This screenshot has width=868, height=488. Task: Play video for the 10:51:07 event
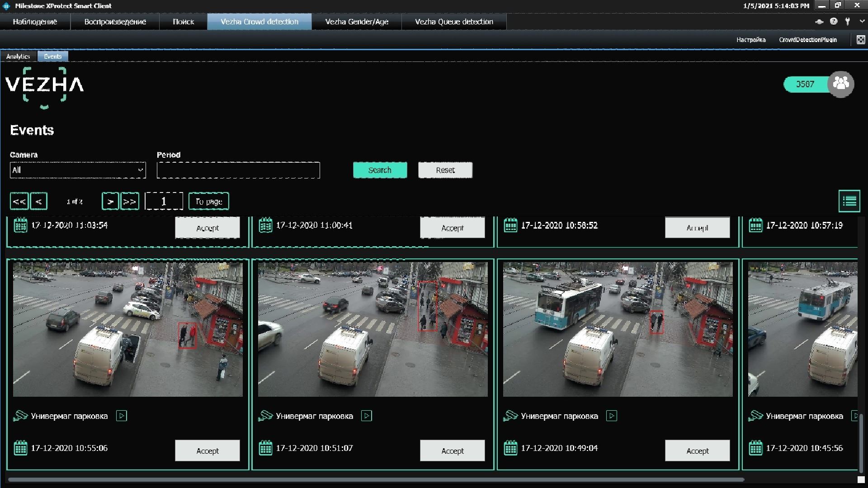coord(367,416)
